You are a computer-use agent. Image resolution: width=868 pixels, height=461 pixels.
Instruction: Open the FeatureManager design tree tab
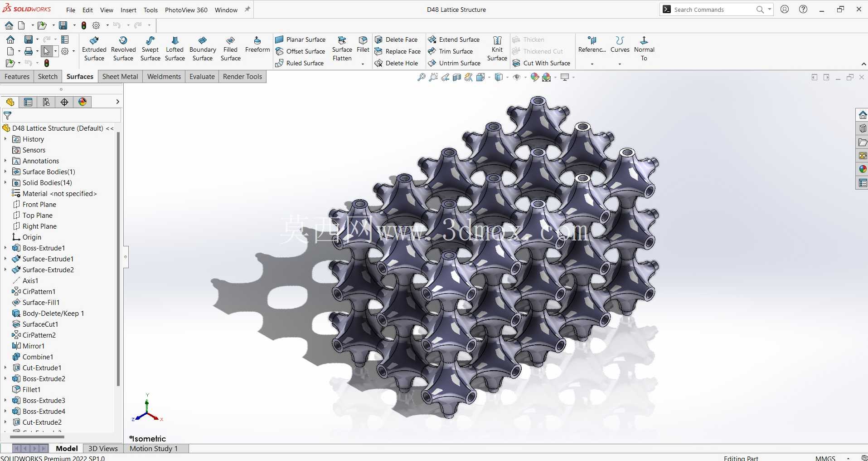[x=10, y=102]
